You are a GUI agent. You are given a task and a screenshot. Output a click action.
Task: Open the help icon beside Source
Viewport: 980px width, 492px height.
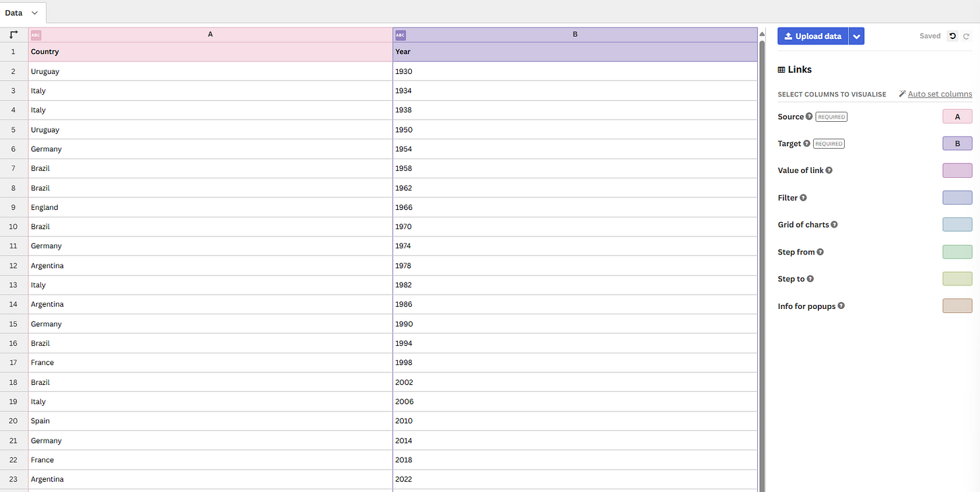coord(809,116)
